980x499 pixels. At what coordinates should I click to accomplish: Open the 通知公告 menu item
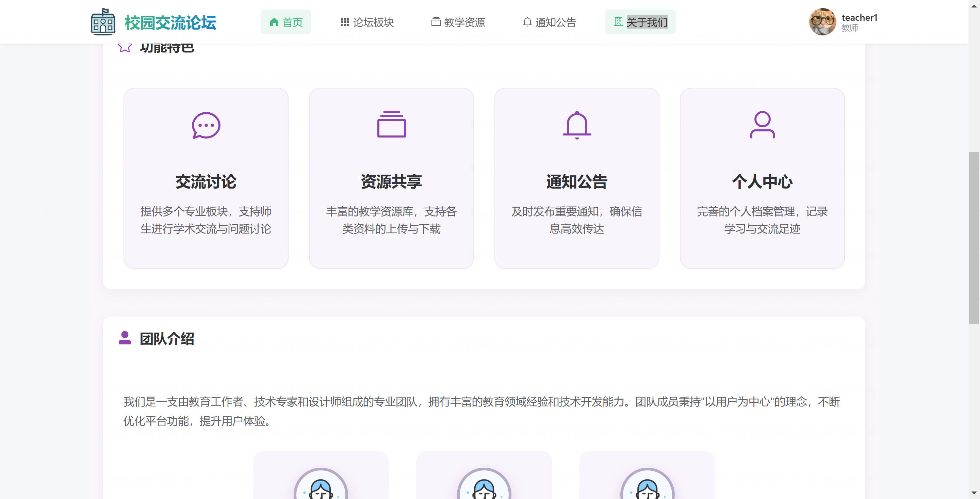(x=549, y=22)
